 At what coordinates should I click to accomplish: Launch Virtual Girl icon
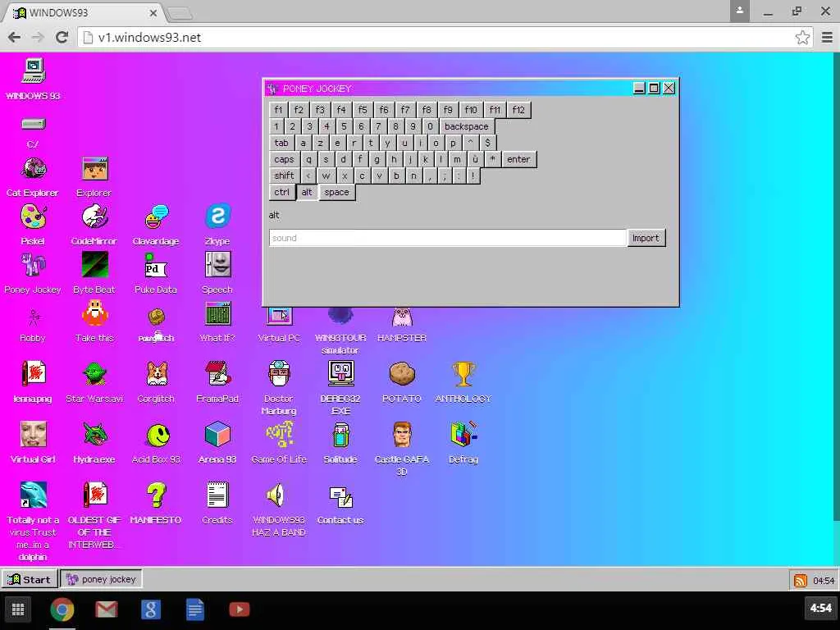[33, 434]
